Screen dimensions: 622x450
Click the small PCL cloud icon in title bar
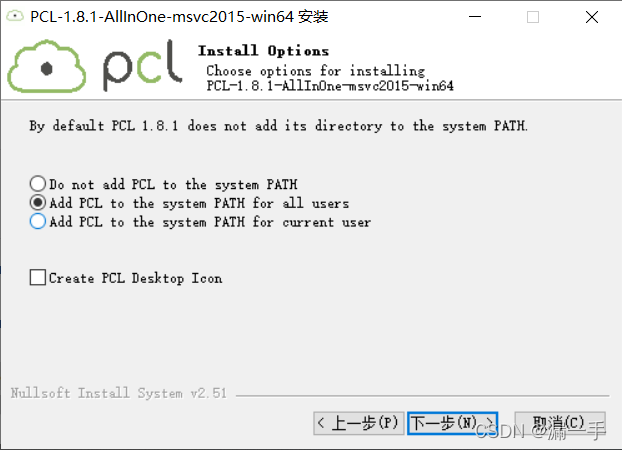[x=15, y=16]
